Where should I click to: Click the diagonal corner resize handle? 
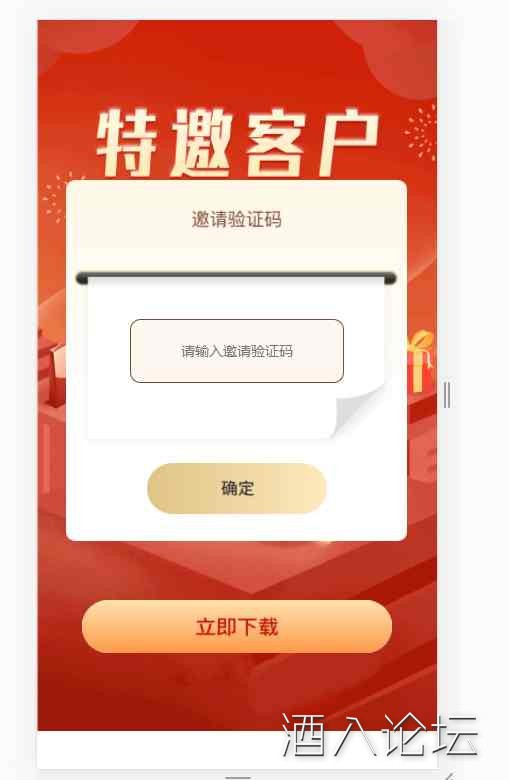(449, 776)
